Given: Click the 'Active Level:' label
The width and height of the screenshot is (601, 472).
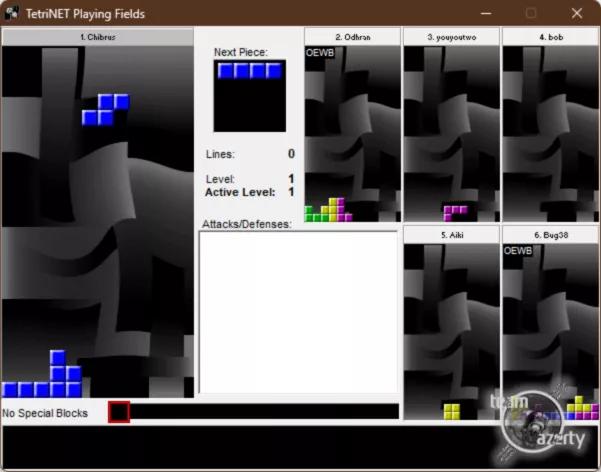Looking at the screenshot, I should [240, 192].
